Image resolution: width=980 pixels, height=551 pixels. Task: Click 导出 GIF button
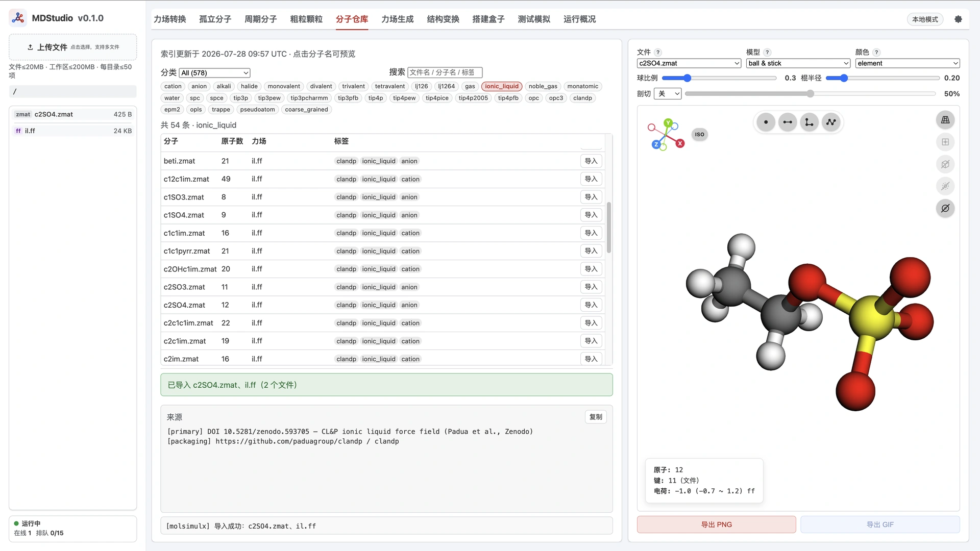tap(880, 524)
